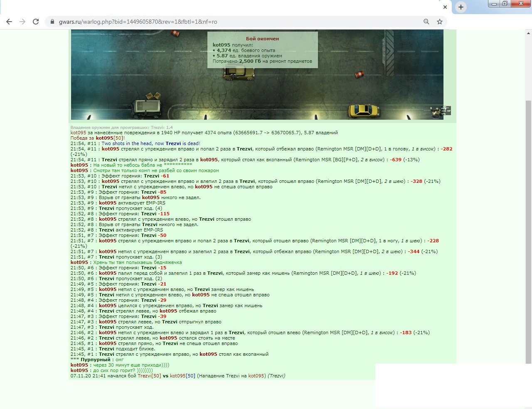The width and height of the screenshot is (532, 409).
Task: Click the scrollbar up arrow
Action: point(529,33)
